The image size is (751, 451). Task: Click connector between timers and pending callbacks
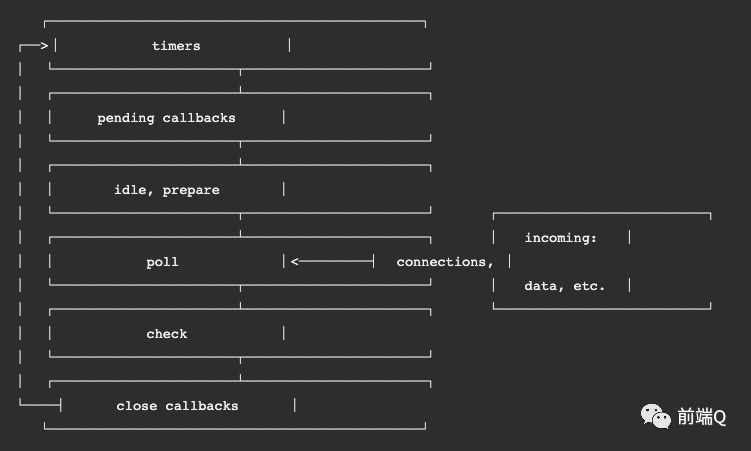240,82
